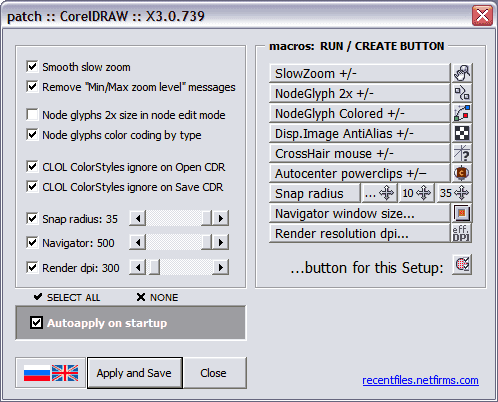Uncheck the Snap radius: 35 checkbox
498x402 pixels.
click(x=32, y=219)
